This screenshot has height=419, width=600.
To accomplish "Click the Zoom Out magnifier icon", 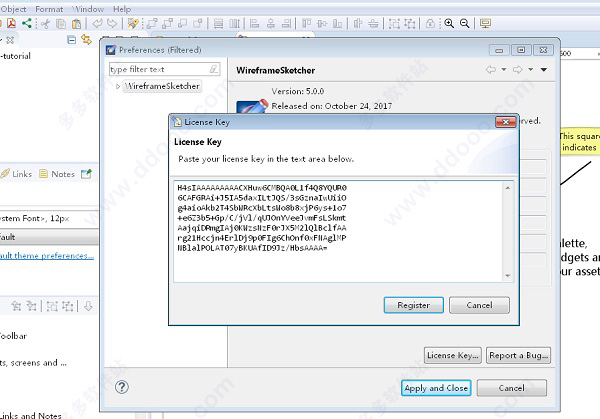I will coord(465,24).
